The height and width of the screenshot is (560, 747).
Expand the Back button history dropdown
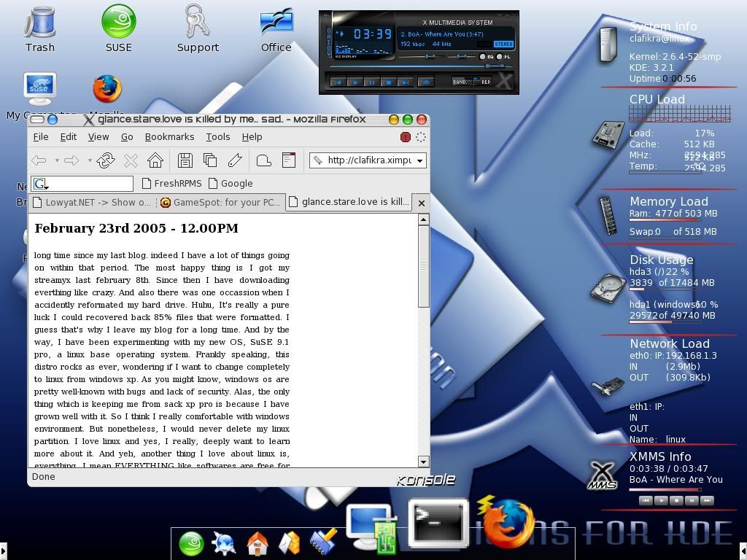pyautogui.click(x=57, y=162)
